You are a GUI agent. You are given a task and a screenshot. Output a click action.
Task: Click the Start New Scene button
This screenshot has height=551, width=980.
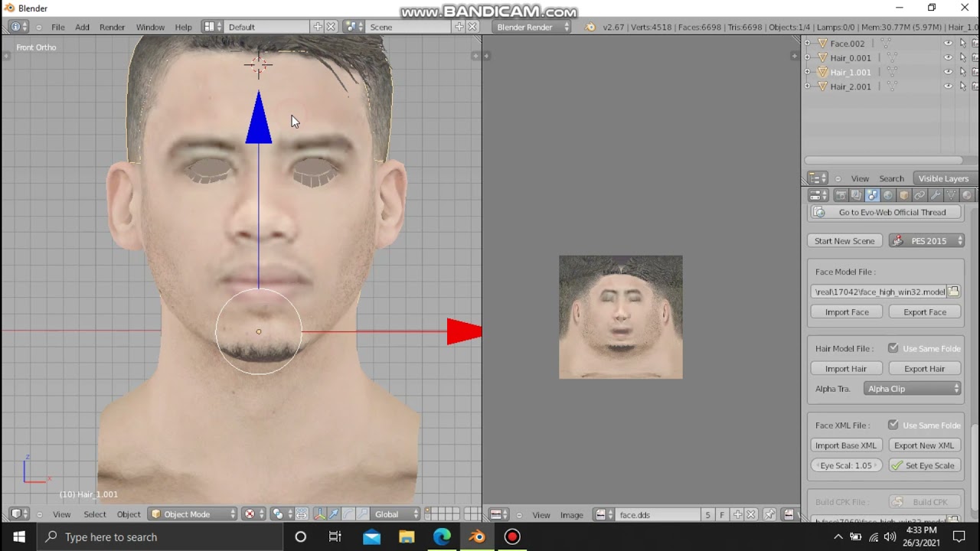844,241
